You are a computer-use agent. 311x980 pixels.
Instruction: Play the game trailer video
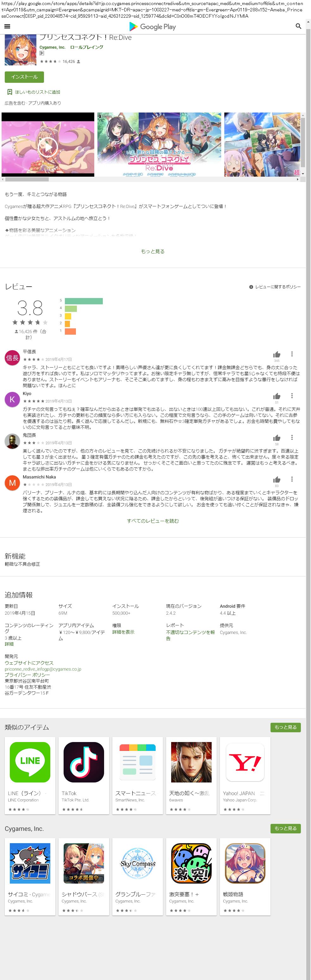47,146
